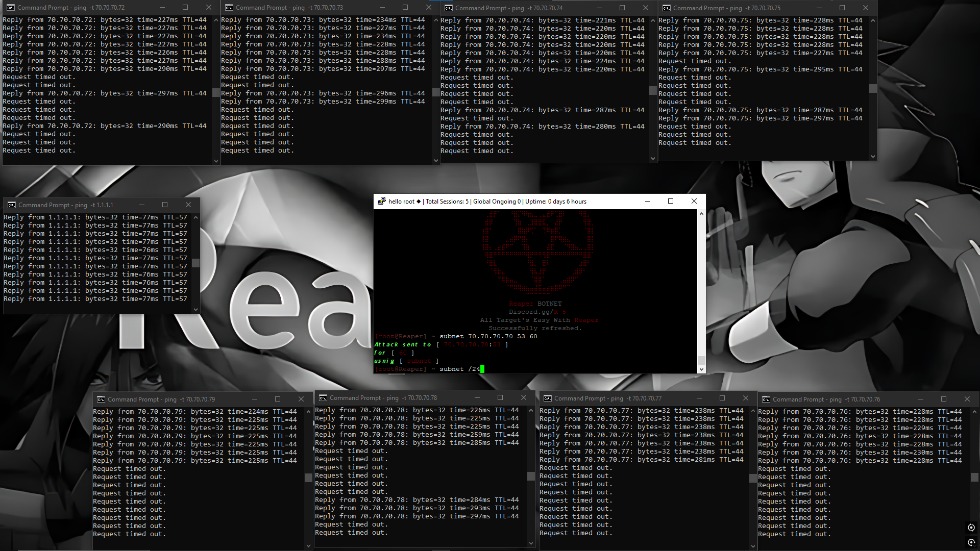Click the maximize button on the hello root window
Viewport: 980px width, 551px height.
point(670,201)
